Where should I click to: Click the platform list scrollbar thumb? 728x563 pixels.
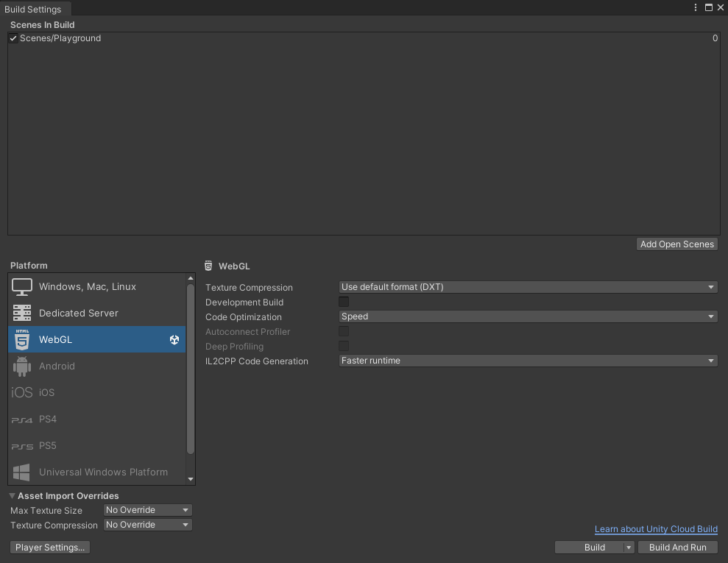191,369
